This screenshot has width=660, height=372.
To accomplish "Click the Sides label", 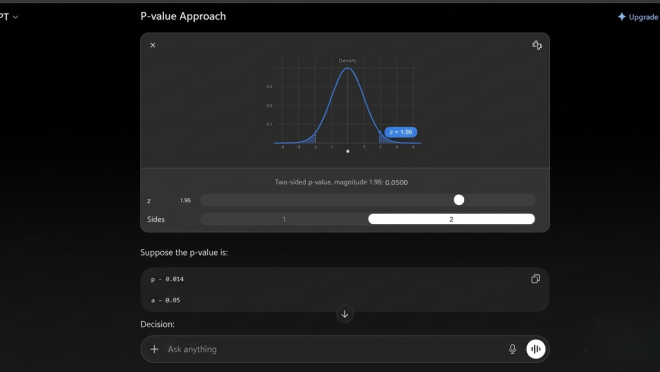I will [x=156, y=219].
